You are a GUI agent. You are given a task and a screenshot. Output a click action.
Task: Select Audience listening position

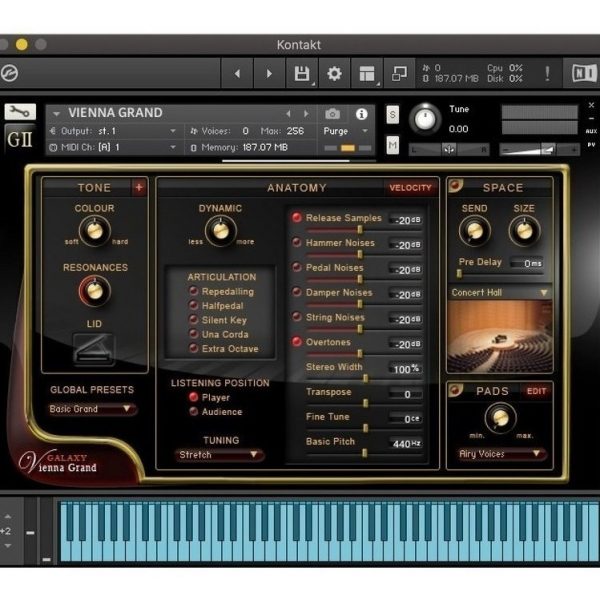[194, 411]
